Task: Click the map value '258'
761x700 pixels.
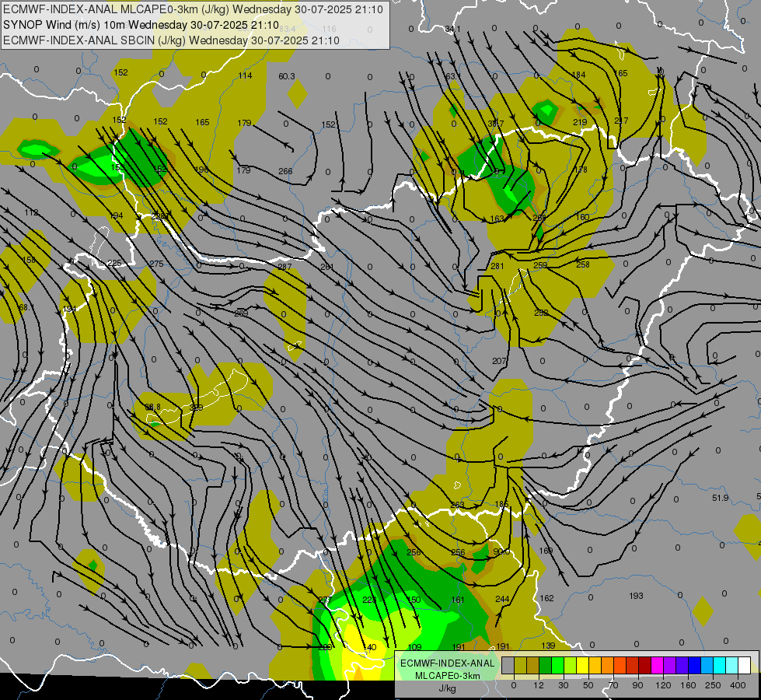Action: pos(583,264)
